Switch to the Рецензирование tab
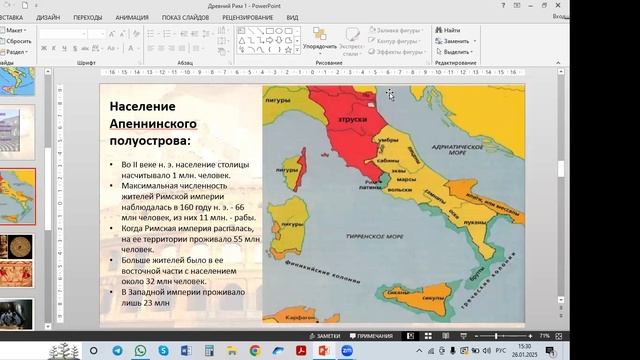 248,18
